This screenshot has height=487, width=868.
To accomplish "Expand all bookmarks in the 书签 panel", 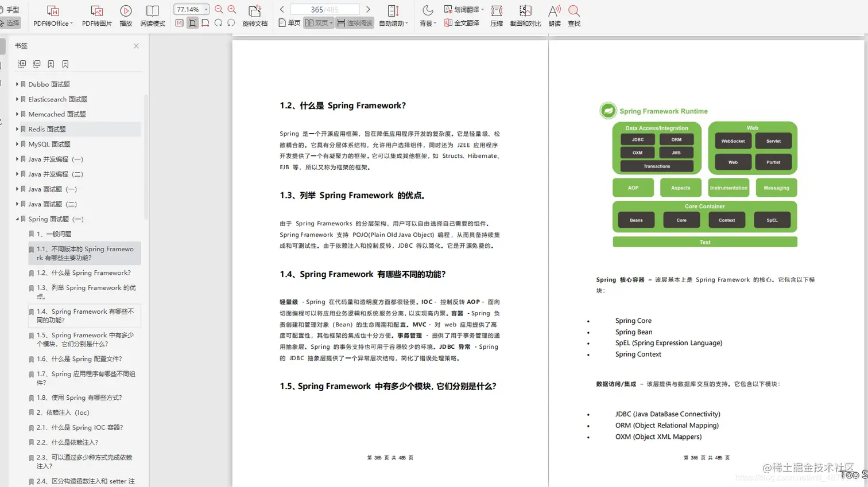I will click(22, 64).
